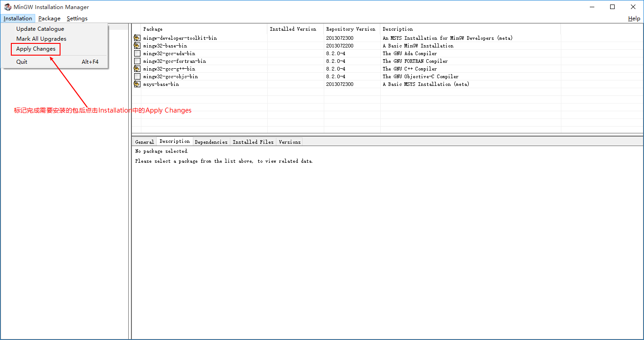Screen dimensions: 644x340
Task: Check the mingw32-gcc-fortran-bin package box
Action: pyautogui.click(x=137, y=61)
